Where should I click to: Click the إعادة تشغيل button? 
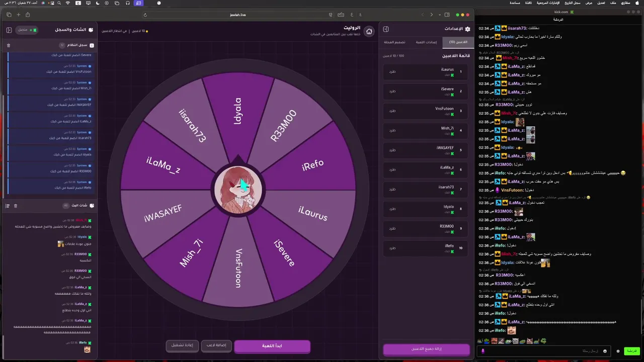tap(182, 345)
